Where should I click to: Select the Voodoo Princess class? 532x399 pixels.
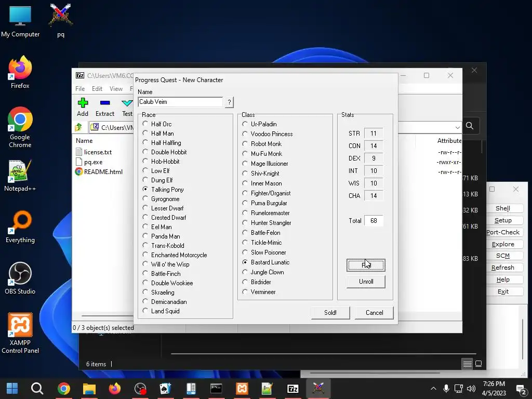pos(268,134)
